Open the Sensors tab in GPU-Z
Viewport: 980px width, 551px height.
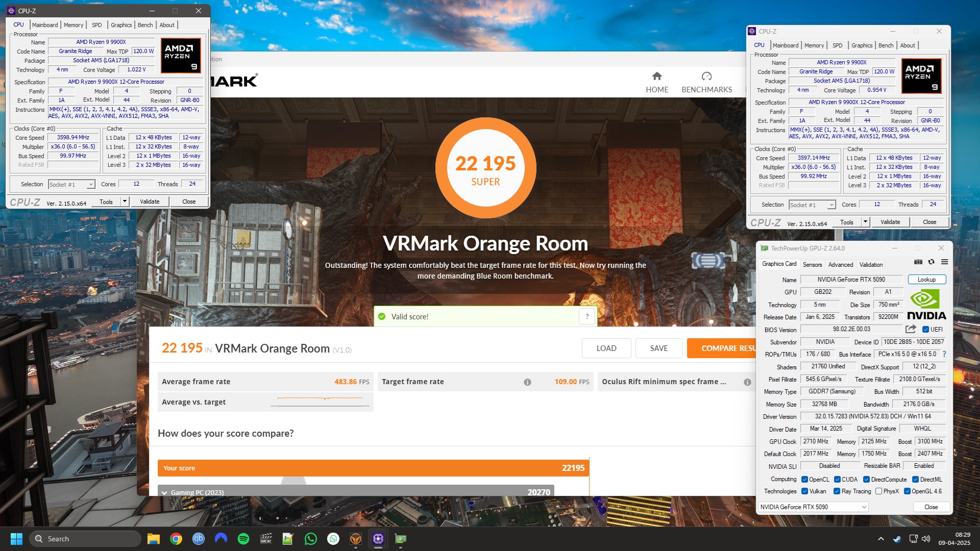tap(812, 265)
